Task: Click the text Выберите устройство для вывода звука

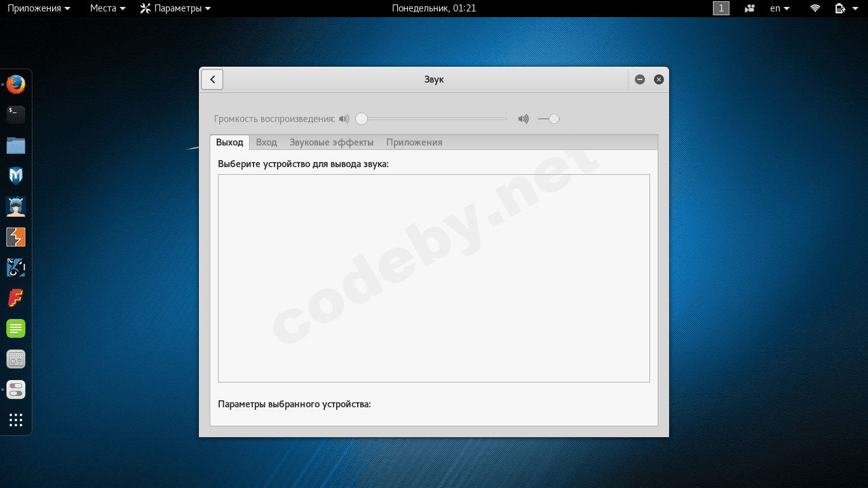Action: pyautogui.click(x=303, y=164)
